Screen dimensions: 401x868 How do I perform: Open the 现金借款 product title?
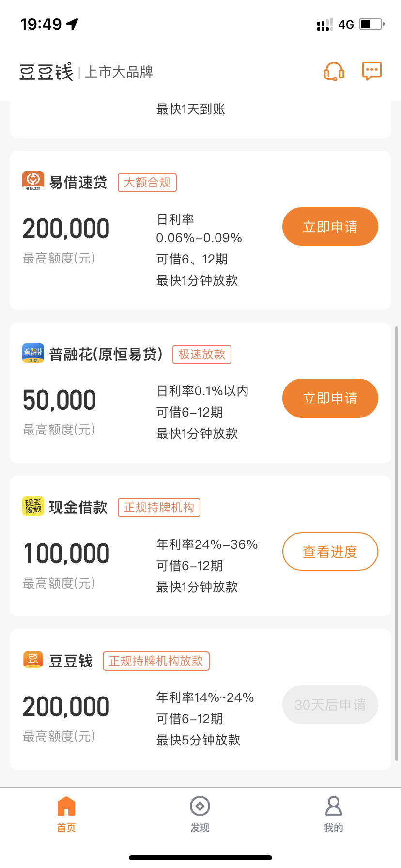coord(78,508)
